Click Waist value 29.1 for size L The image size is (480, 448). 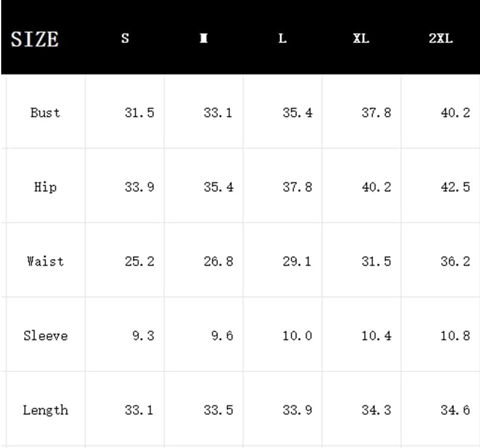click(x=298, y=261)
